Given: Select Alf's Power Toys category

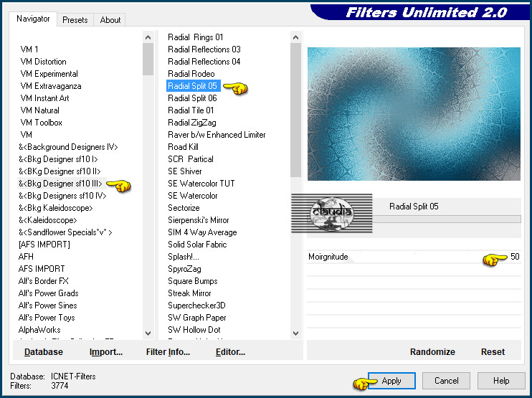Looking at the screenshot, I should pyautogui.click(x=47, y=318).
